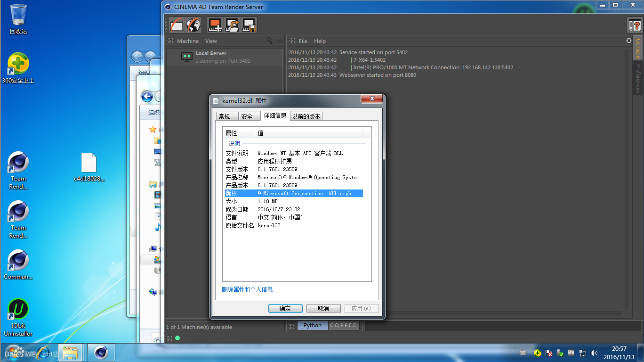
Task: Select the 语言 property row
Action: (294, 217)
